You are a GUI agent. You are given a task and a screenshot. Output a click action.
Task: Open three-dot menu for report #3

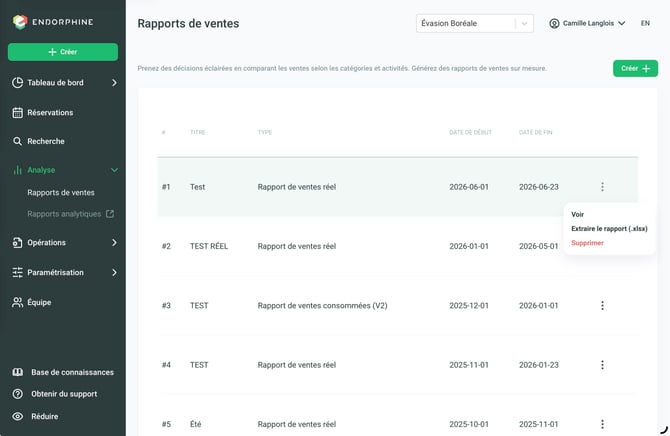(x=602, y=306)
